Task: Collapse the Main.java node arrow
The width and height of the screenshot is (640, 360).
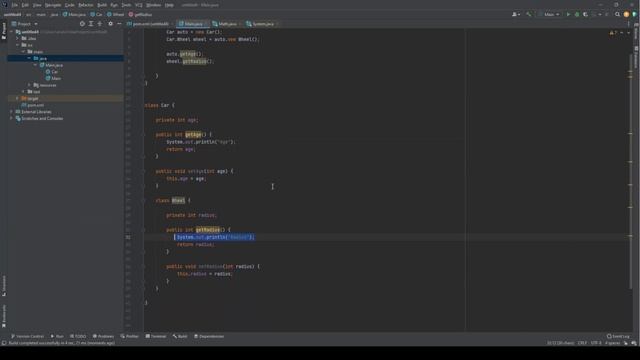Action: [x=36, y=65]
